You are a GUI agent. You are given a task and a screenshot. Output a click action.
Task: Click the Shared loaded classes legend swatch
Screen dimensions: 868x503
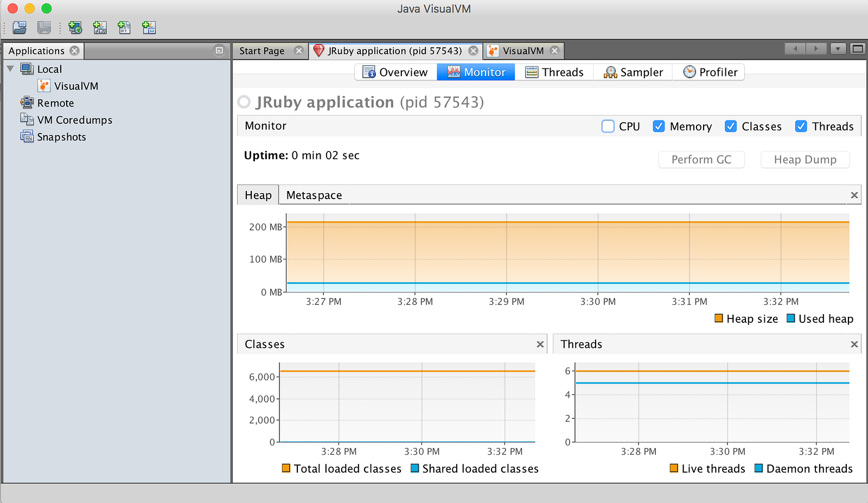point(415,468)
